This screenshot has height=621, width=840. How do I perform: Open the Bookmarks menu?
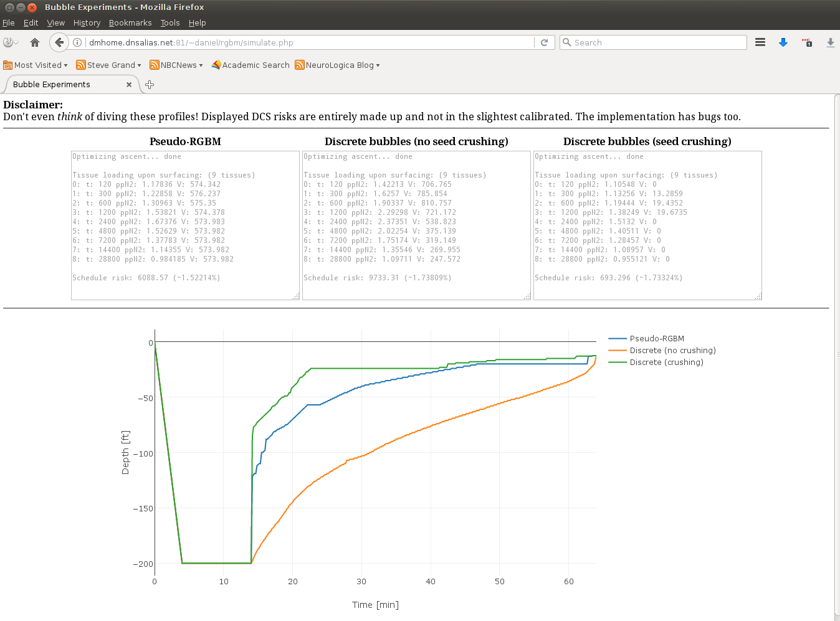click(130, 23)
